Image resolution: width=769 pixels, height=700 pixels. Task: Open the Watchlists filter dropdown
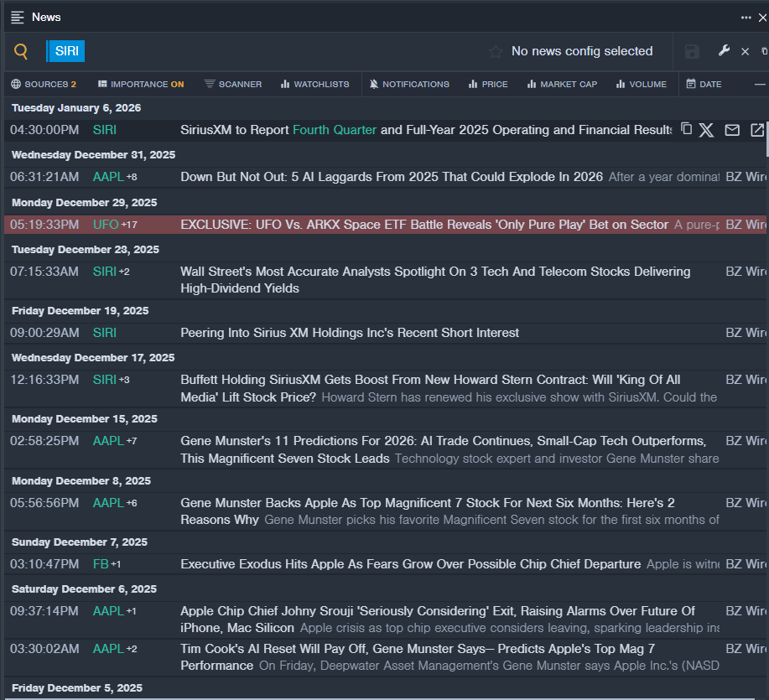click(314, 84)
